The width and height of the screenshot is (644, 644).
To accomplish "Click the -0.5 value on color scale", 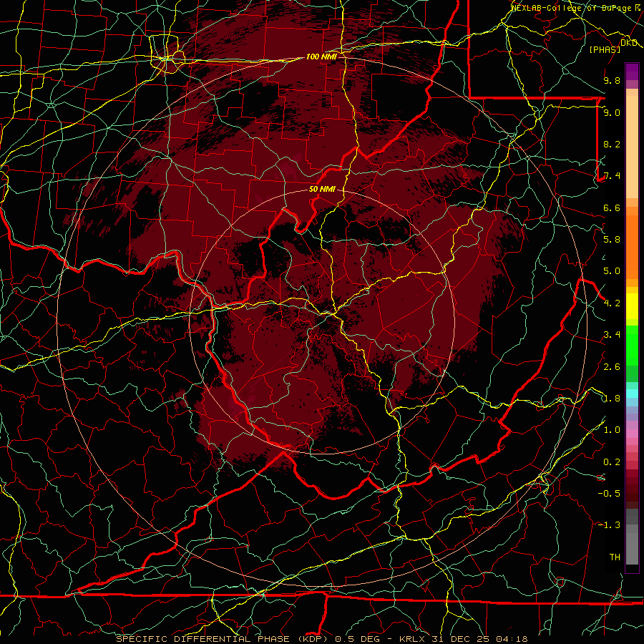I will (609, 494).
